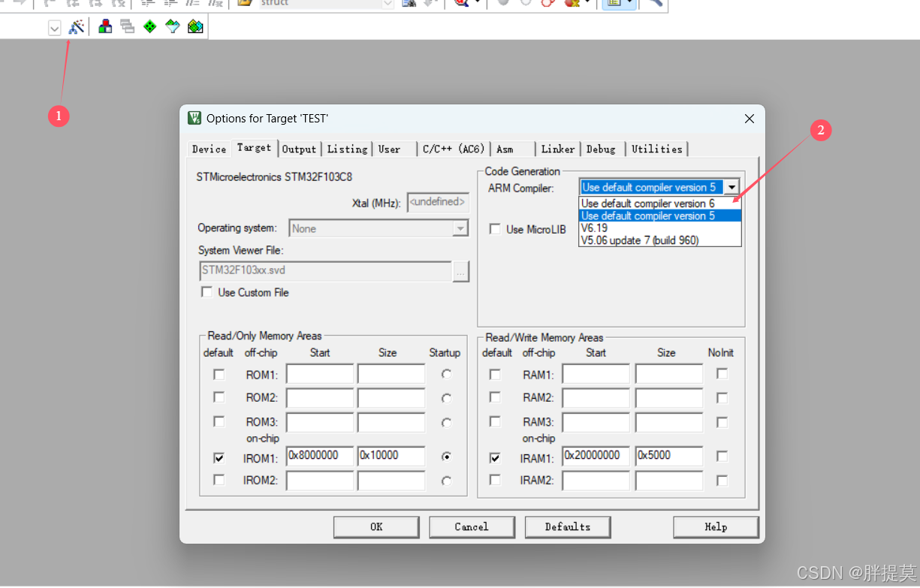920x588 pixels.
Task: Choose Use default compiler version 6
Action: tap(659, 204)
